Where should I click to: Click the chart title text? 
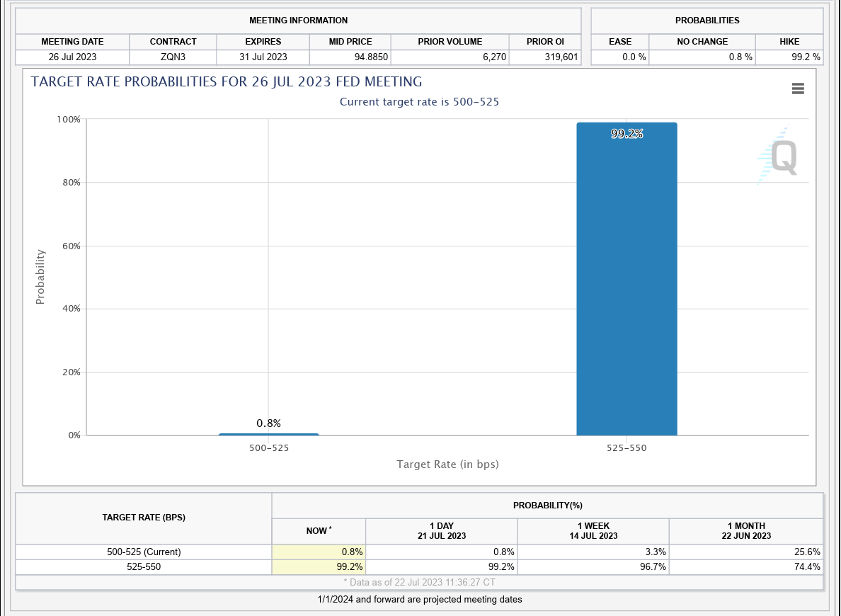click(x=227, y=81)
